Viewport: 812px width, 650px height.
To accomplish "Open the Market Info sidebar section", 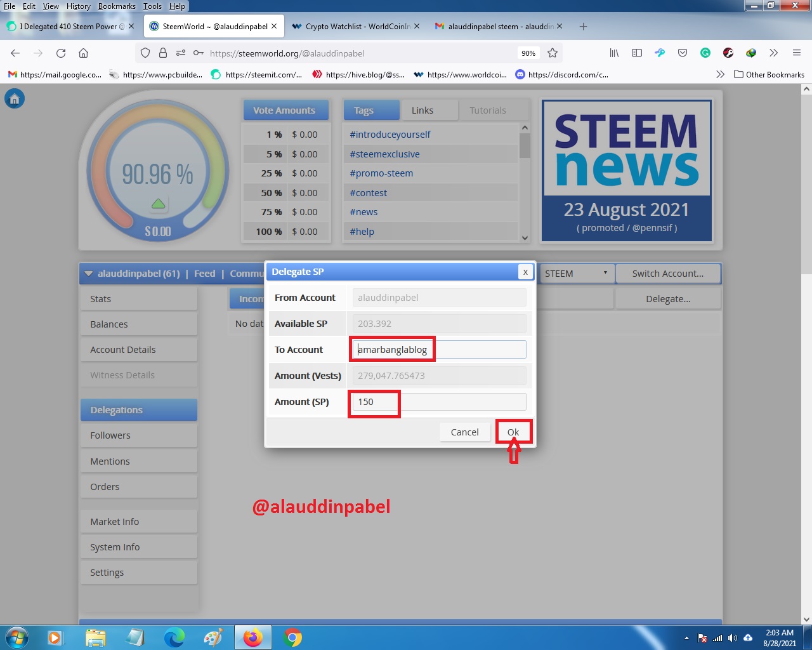I will pyautogui.click(x=139, y=522).
